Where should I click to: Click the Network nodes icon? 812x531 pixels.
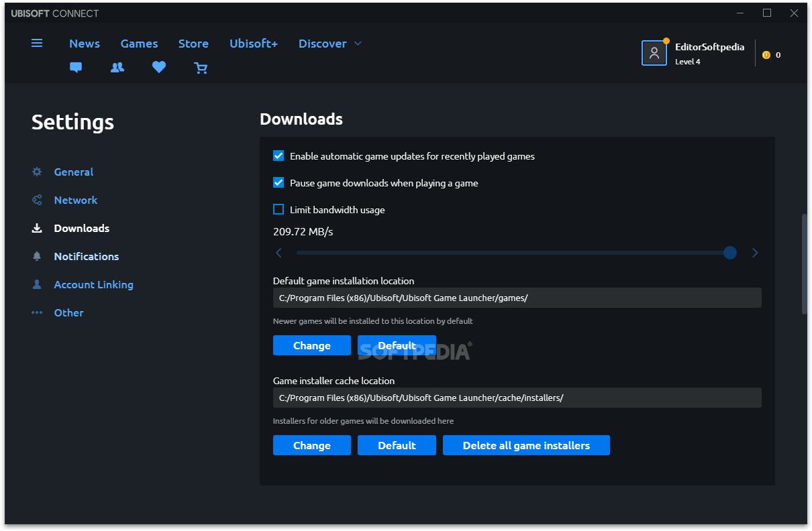pyautogui.click(x=37, y=200)
